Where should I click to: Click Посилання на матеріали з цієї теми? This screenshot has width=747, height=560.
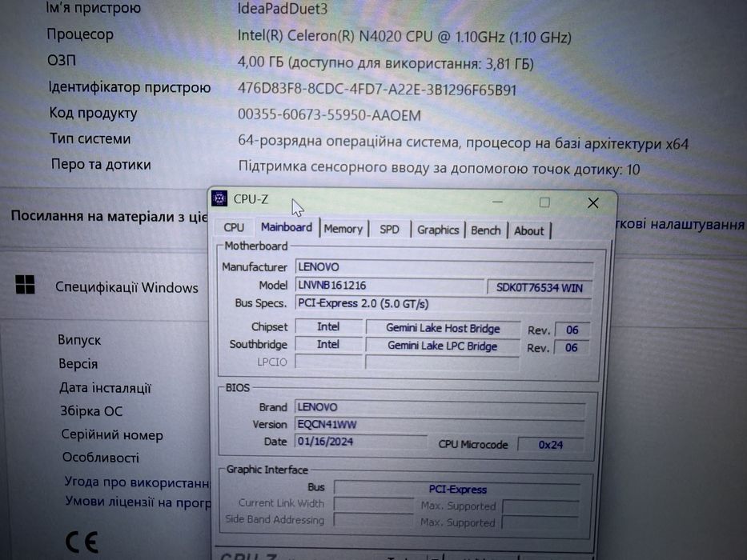tap(109, 216)
